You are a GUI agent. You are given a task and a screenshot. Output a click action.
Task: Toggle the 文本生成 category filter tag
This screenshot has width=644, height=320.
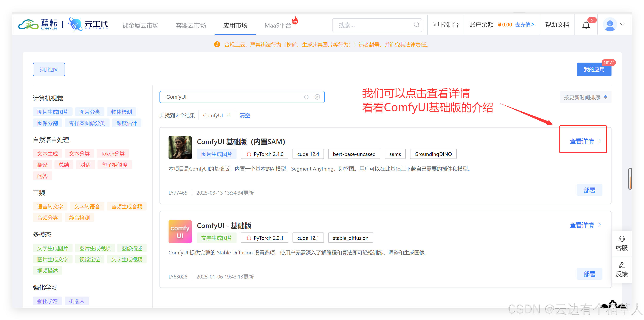click(48, 154)
